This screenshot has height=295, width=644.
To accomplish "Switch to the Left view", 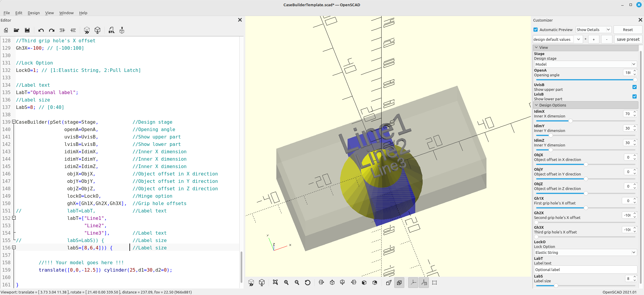I will click(x=353, y=283).
